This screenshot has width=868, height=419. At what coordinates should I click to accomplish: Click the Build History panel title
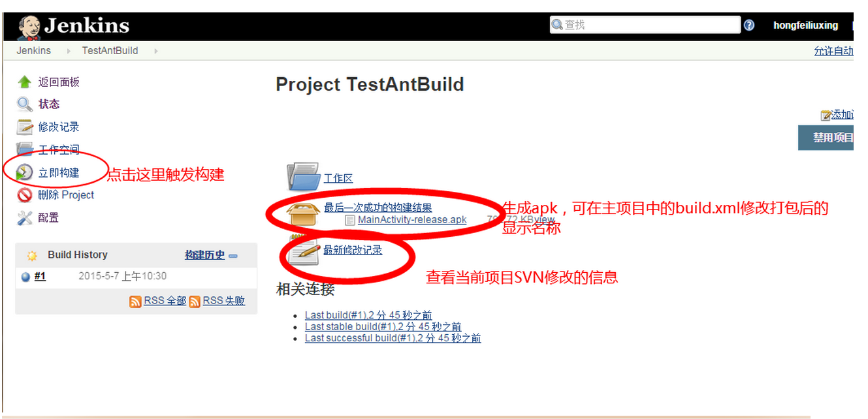point(78,255)
